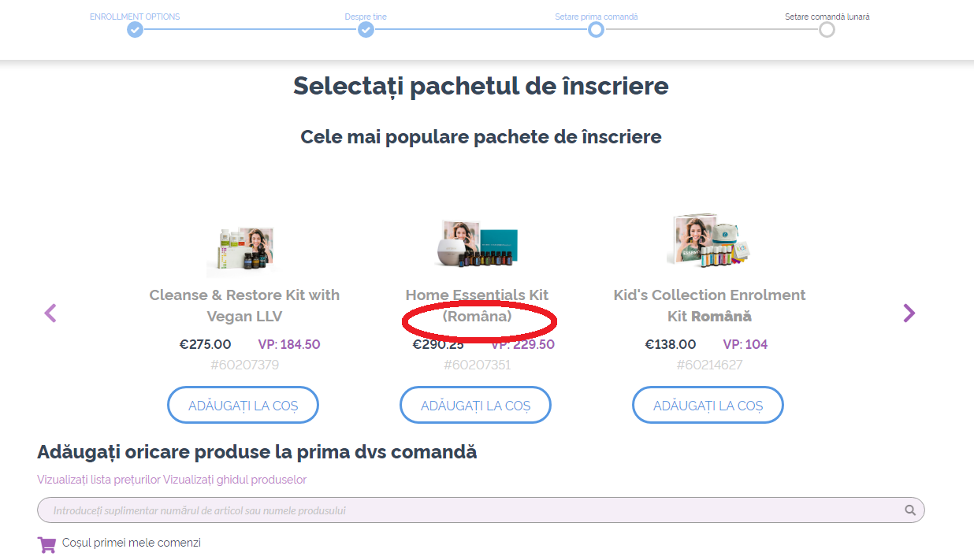The image size is (974, 560).
Task: Add Home Essentials Kit to cart
Action: tap(476, 406)
